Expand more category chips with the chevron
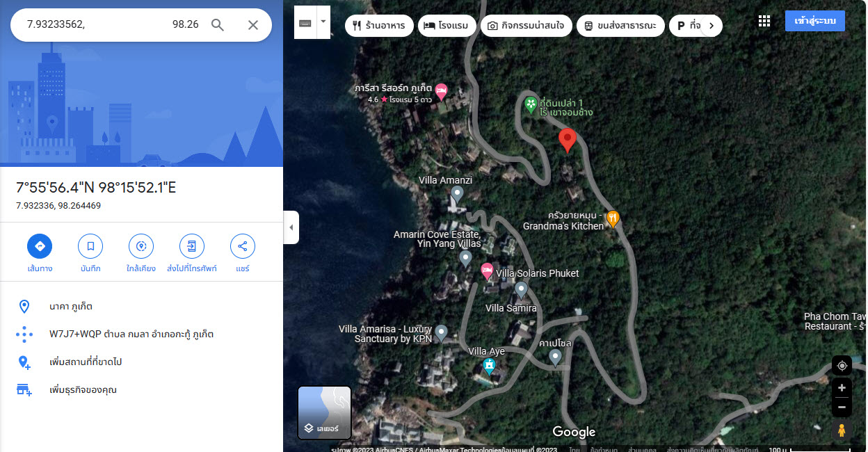This screenshot has width=868, height=452. click(711, 26)
